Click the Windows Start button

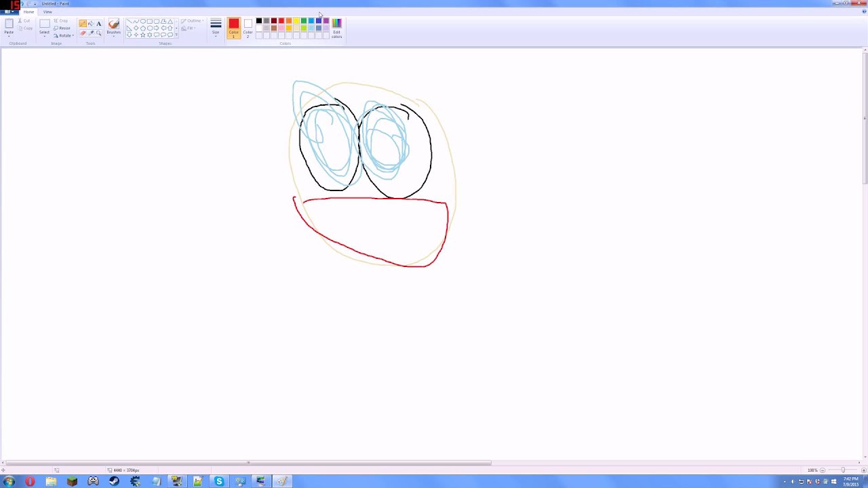pos(9,481)
